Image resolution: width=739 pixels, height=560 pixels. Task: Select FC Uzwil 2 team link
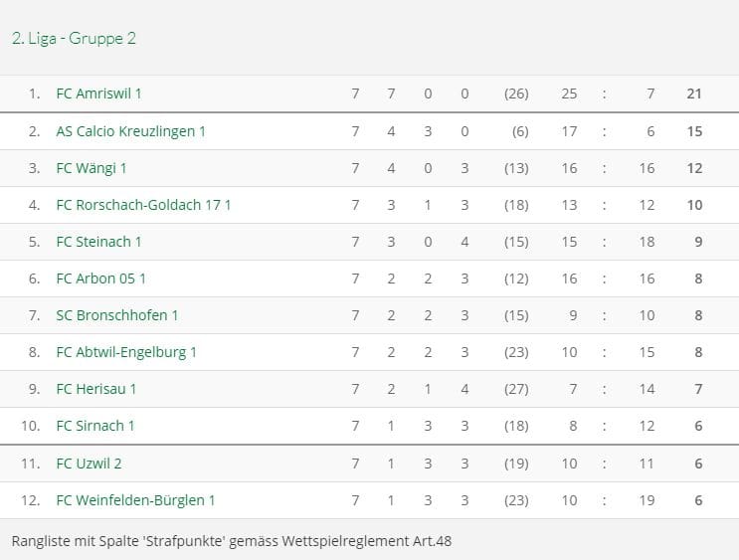click(89, 464)
